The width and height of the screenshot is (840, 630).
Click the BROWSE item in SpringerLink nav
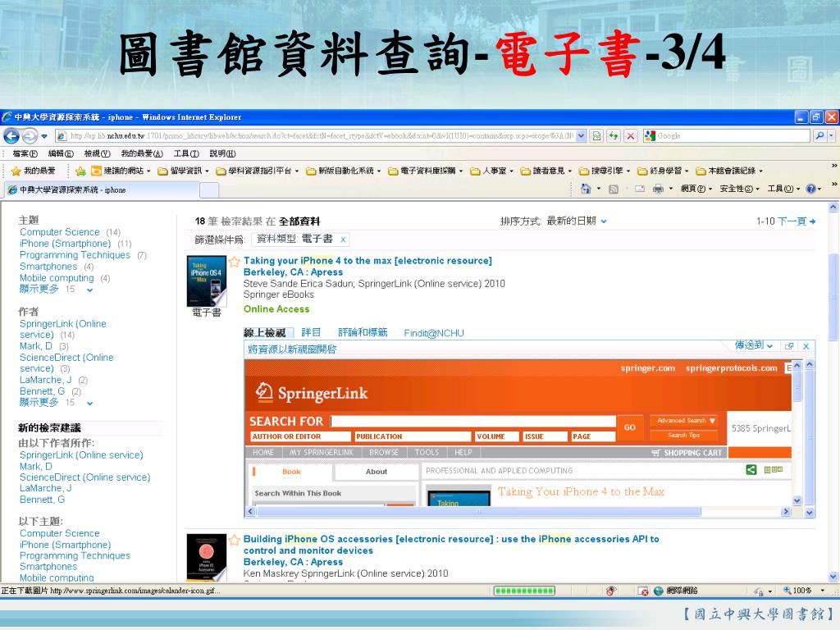tap(384, 453)
